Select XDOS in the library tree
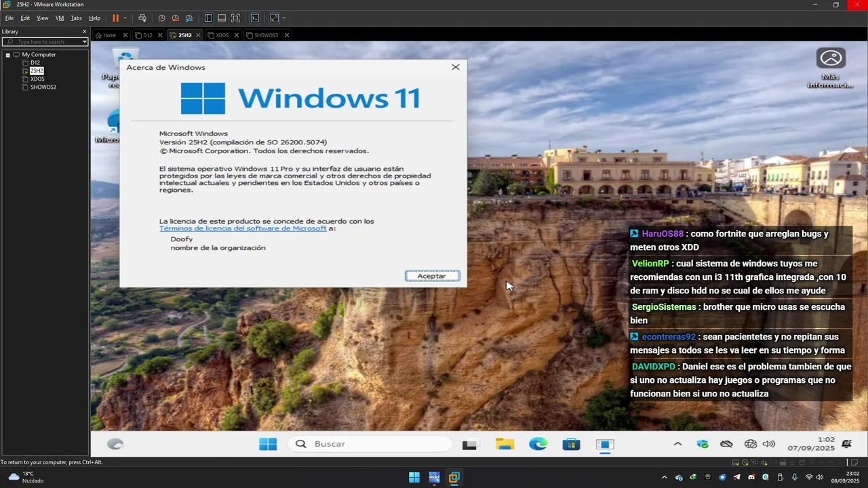Viewport: 868px width, 488px height. click(37, 79)
